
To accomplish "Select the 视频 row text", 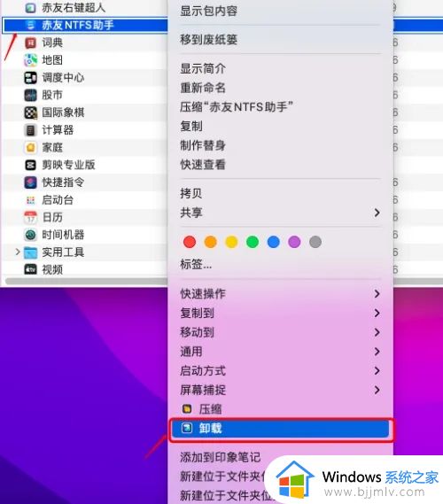I will [52, 269].
